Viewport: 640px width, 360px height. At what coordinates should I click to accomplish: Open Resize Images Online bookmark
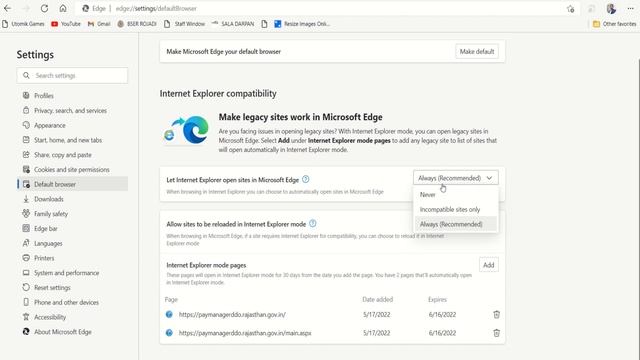[302, 24]
